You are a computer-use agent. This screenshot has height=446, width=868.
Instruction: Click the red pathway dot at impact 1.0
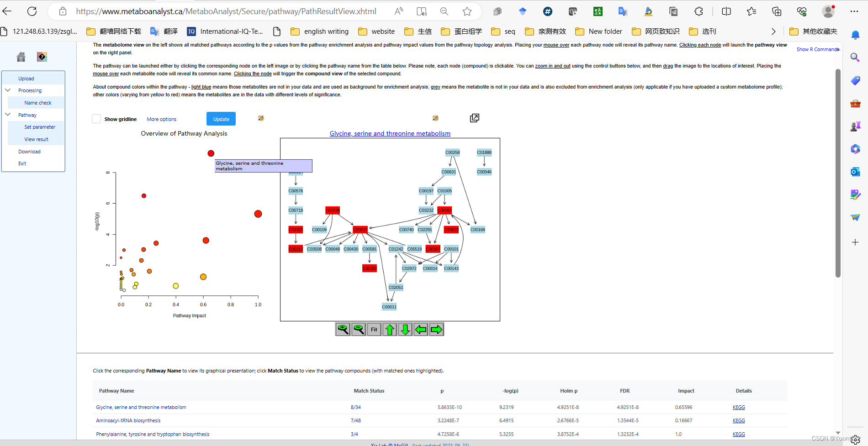click(x=258, y=213)
